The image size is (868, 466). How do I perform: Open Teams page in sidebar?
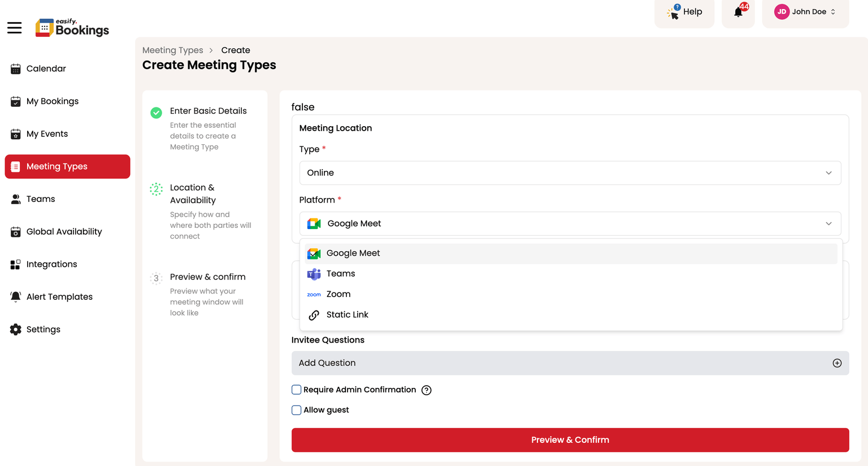point(67,199)
